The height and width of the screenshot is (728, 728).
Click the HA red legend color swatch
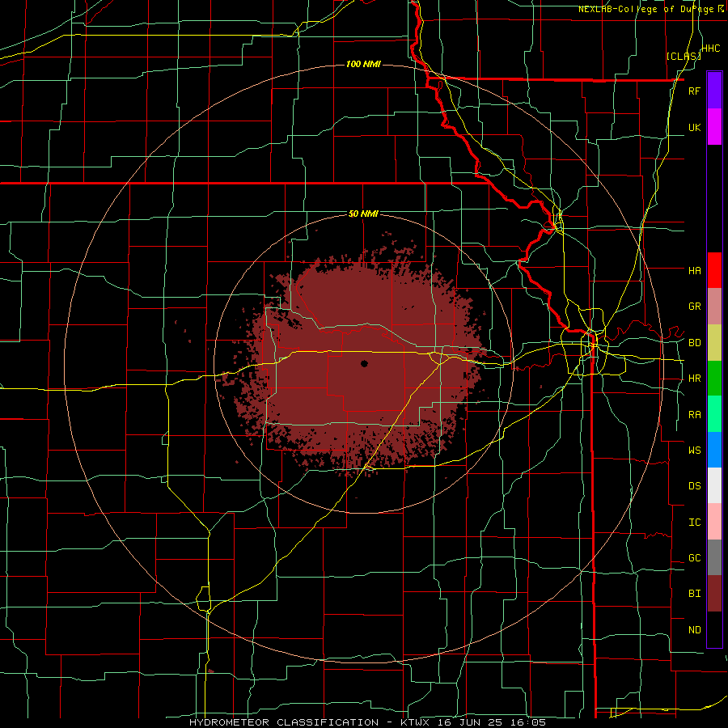point(714,270)
